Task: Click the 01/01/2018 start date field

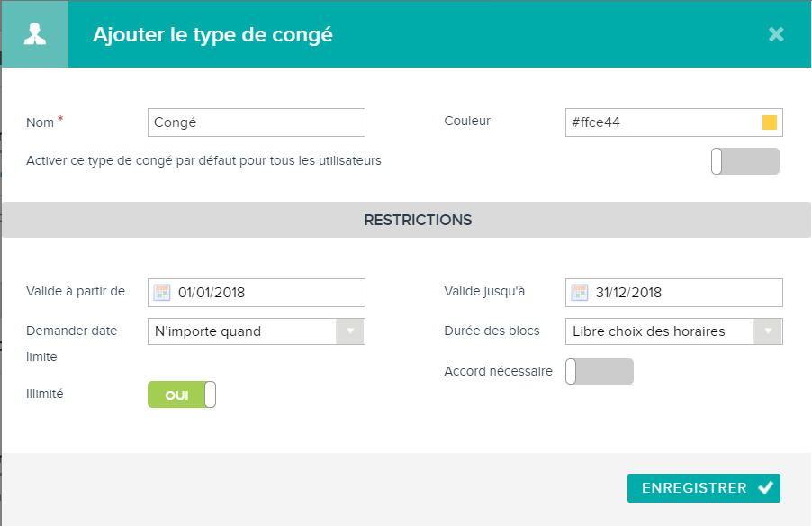Action: click(x=257, y=293)
